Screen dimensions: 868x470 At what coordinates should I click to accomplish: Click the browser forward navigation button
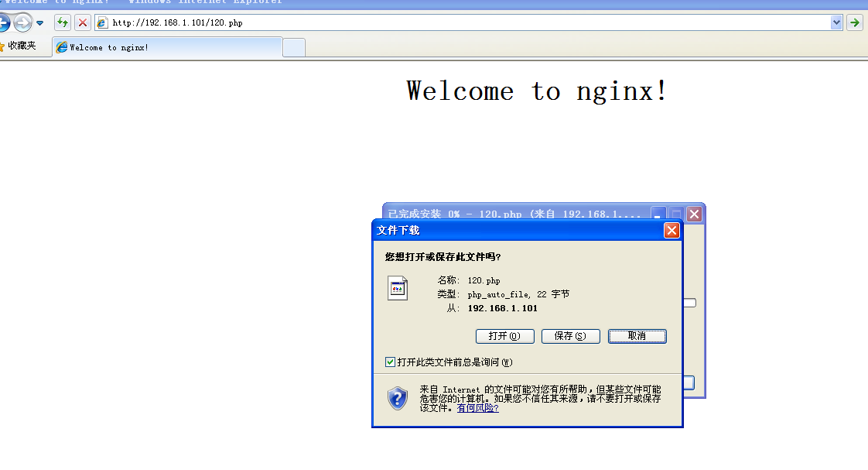(22, 22)
